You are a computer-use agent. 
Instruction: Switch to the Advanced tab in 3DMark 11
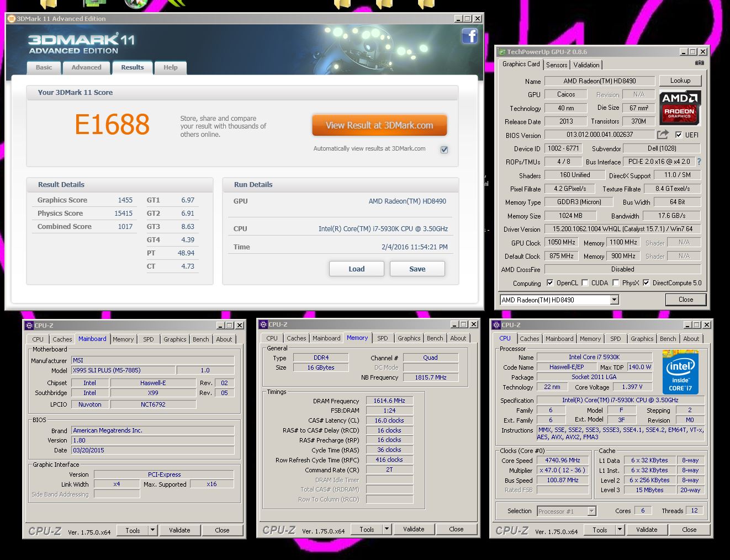point(86,67)
